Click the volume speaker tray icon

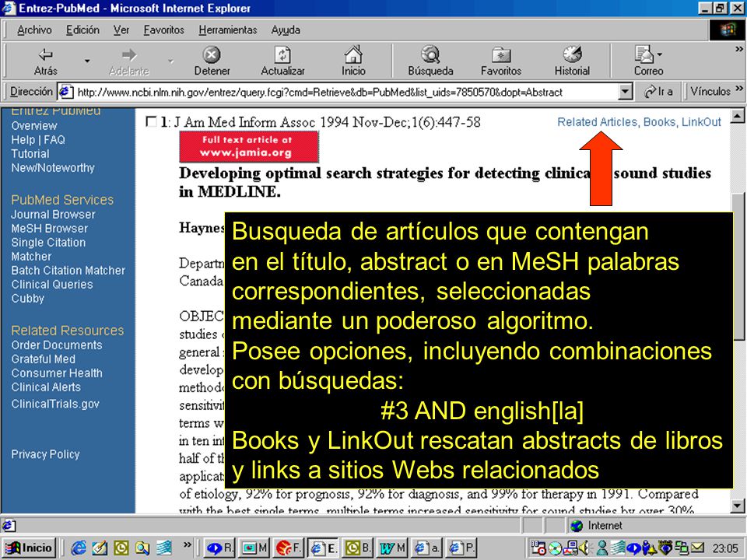pos(584,548)
